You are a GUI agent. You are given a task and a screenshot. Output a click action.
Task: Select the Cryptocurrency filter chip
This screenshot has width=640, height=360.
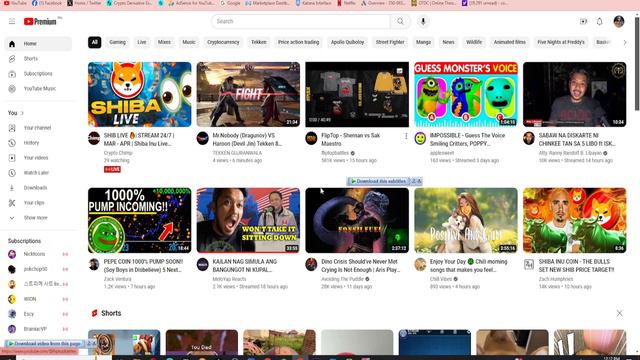(223, 42)
